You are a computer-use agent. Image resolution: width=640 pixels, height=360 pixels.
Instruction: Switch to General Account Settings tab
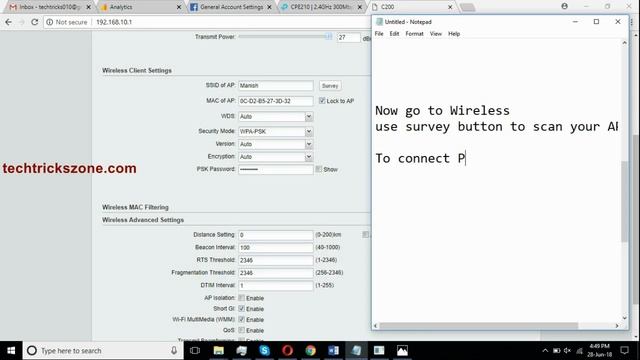[x=231, y=7]
